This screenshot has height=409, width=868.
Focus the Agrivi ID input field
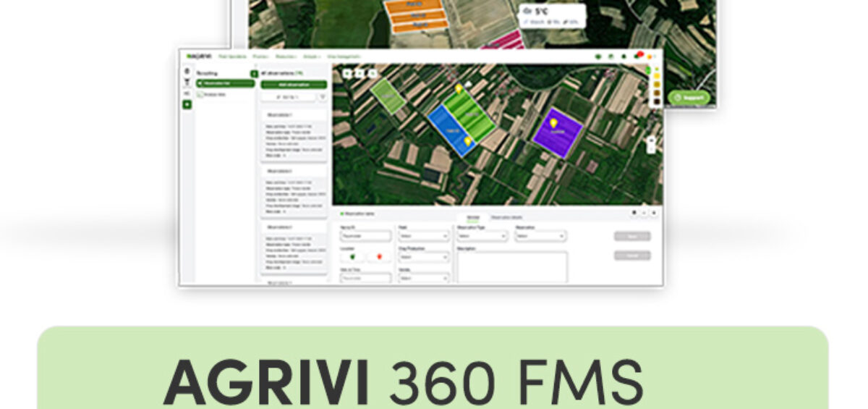(x=365, y=235)
